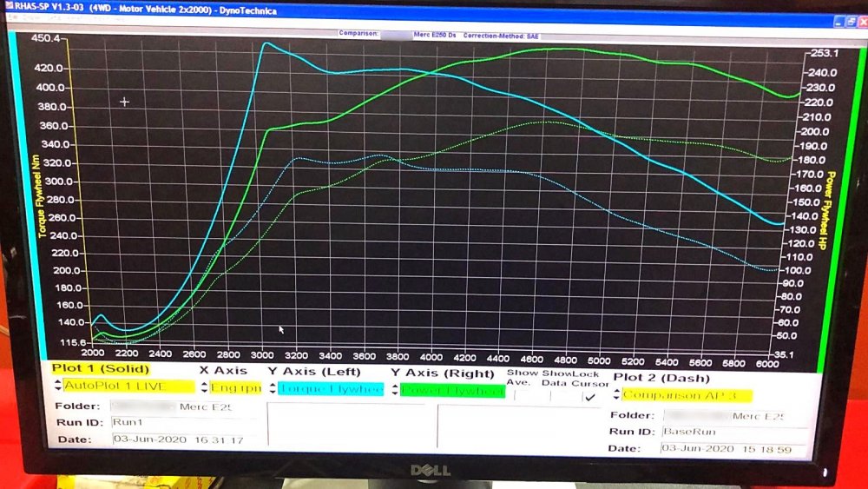
Task: Click the Torque Flywheel Y Axis stepper arrows
Action: click(273, 388)
